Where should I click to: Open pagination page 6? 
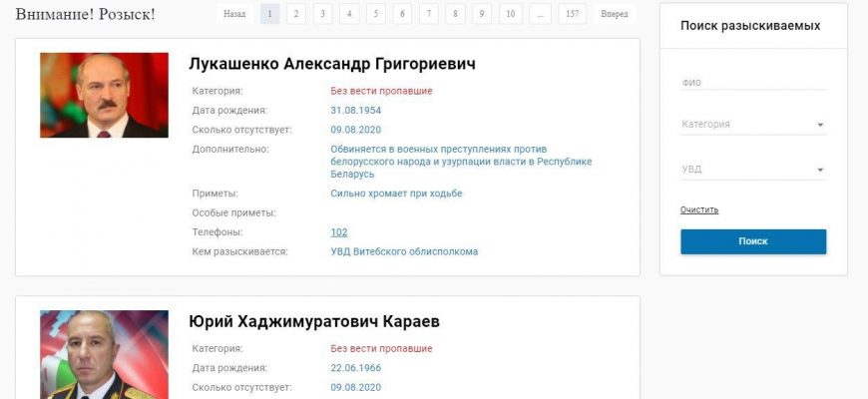(x=402, y=14)
